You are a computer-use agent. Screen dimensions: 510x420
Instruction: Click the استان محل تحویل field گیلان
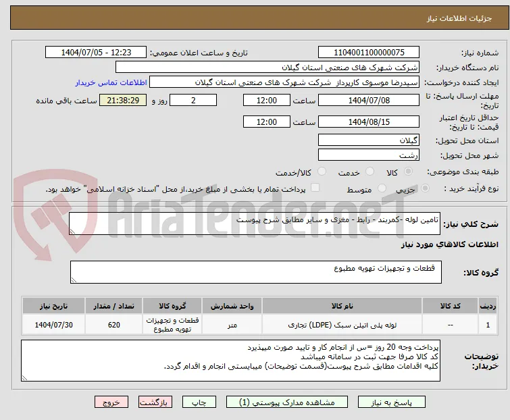click(369, 140)
